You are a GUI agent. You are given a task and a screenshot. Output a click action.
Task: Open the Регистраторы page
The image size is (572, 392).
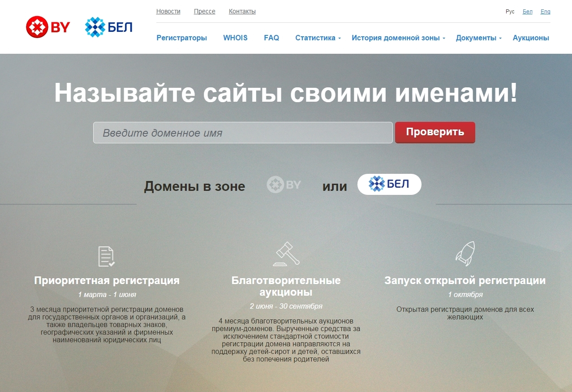pyautogui.click(x=181, y=38)
